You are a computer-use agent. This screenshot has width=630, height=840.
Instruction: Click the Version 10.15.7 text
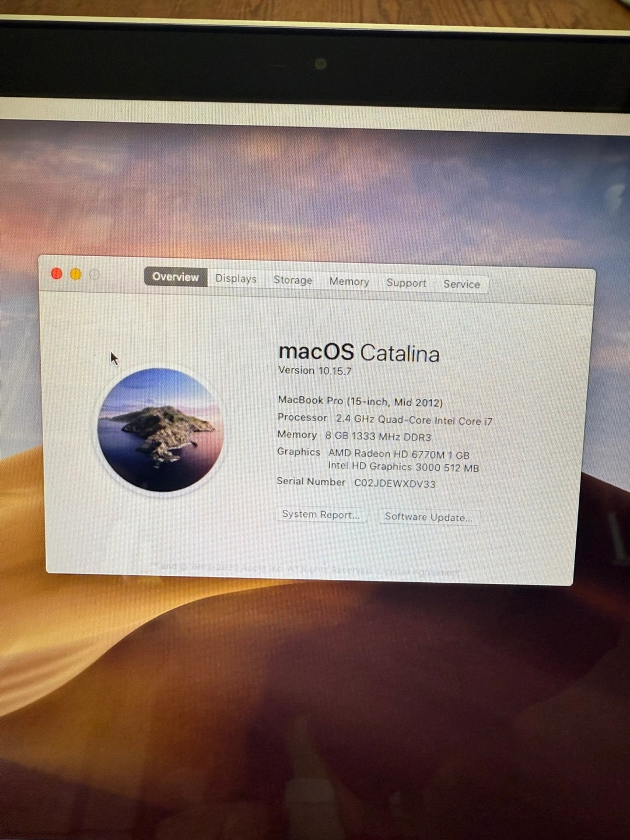click(315, 370)
